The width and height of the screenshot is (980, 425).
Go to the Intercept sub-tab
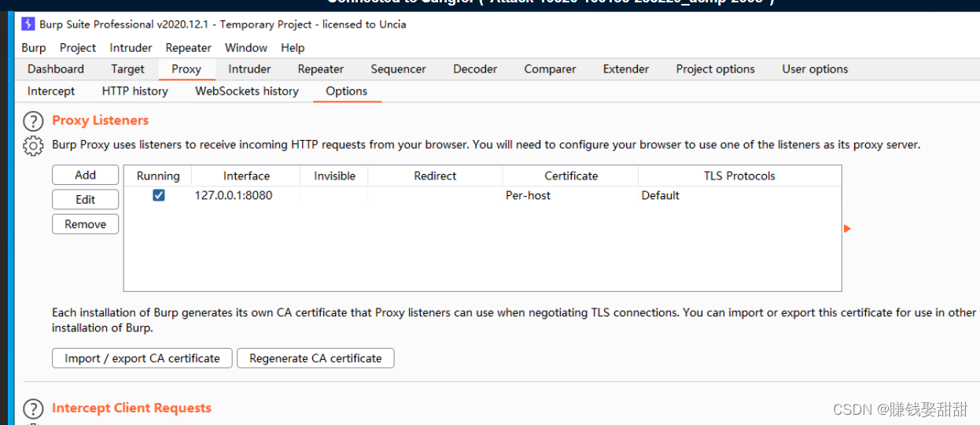(x=51, y=91)
